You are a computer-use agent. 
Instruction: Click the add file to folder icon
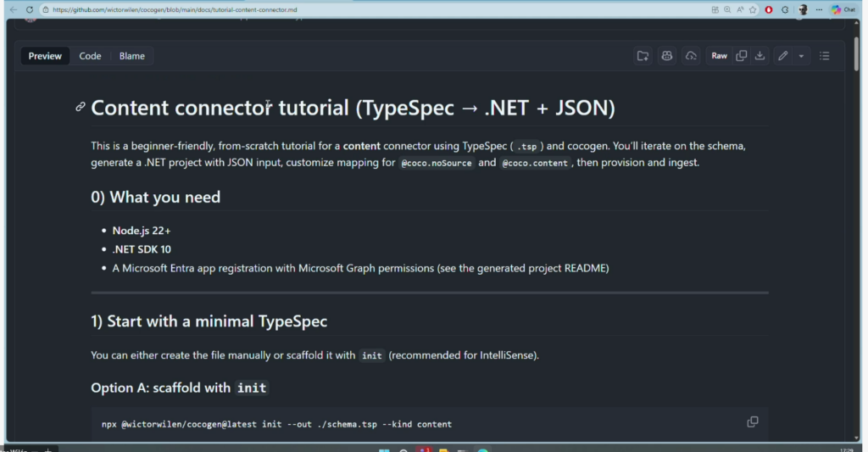point(643,56)
